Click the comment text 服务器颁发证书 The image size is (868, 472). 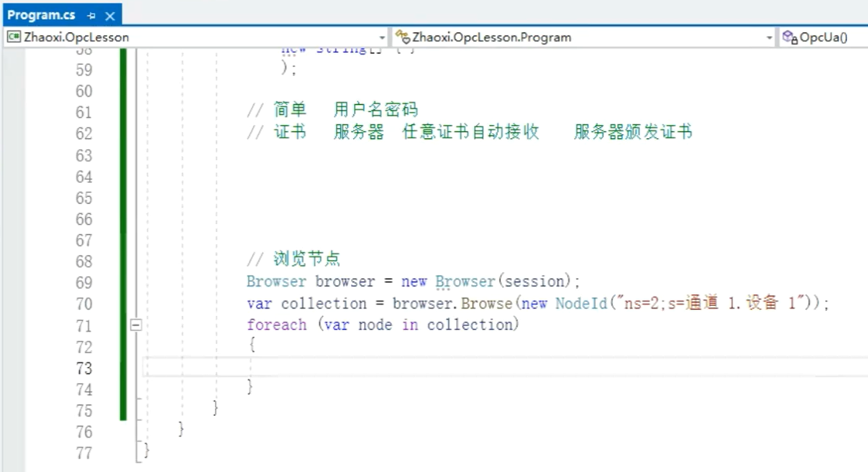tap(633, 132)
